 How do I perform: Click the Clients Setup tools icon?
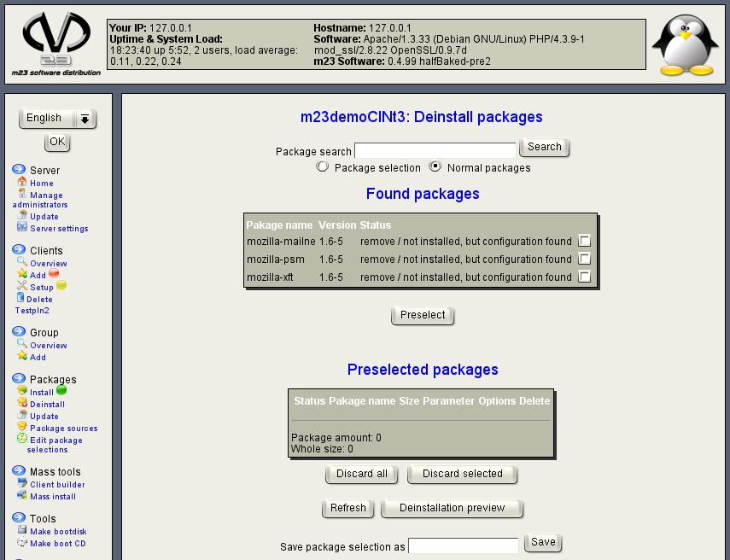pyautogui.click(x=22, y=287)
